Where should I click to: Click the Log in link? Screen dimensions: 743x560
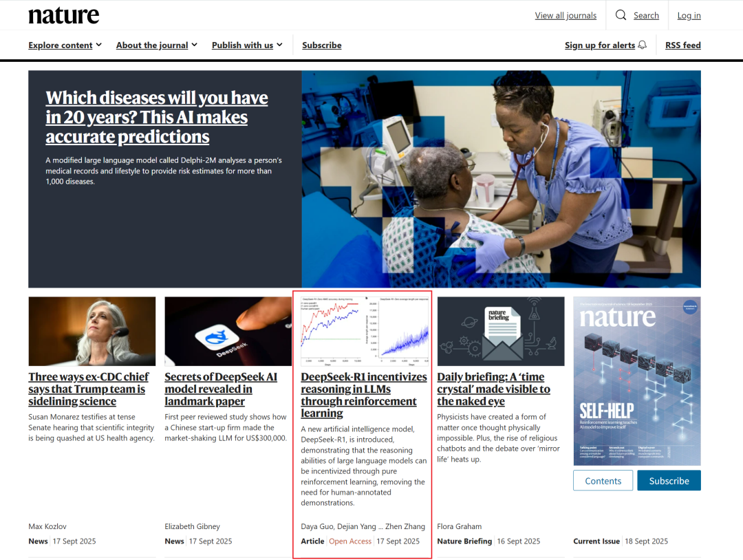pos(689,16)
